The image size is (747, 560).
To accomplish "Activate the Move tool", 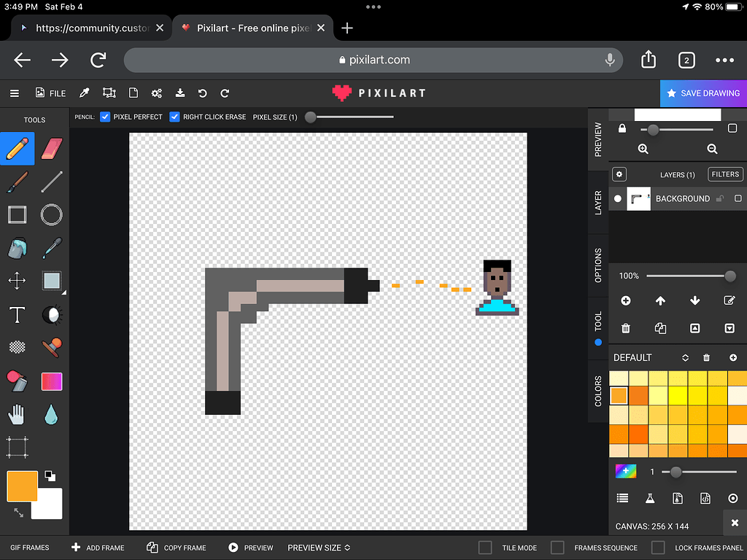I will [17, 281].
